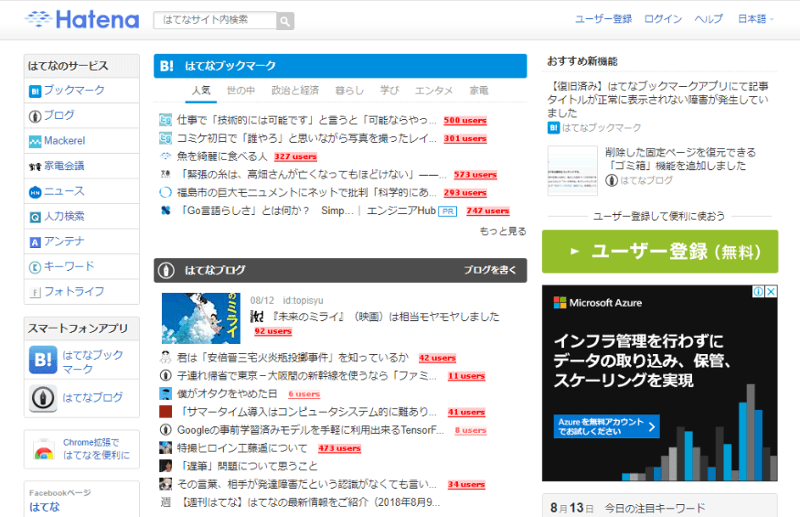Screen dimensions: 800x517
Task: Click the ad info icon
Action: click(x=759, y=291)
